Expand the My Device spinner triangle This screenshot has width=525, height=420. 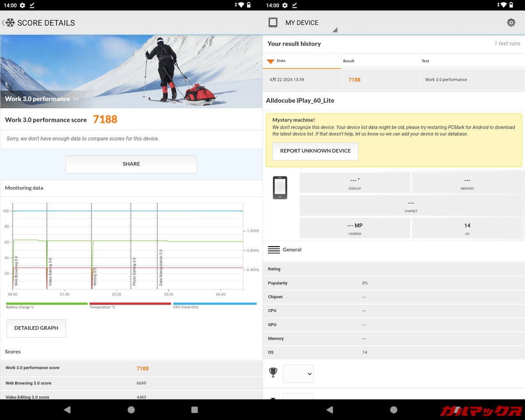pos(335,30)
